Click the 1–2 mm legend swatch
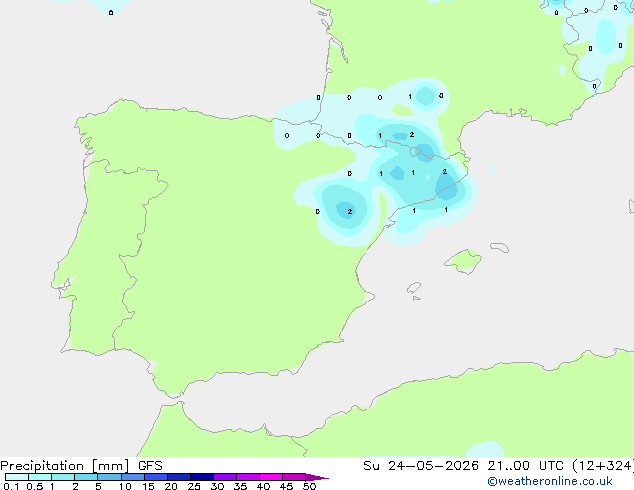Screen dimensions: 634x490 [x=63, y=477]
